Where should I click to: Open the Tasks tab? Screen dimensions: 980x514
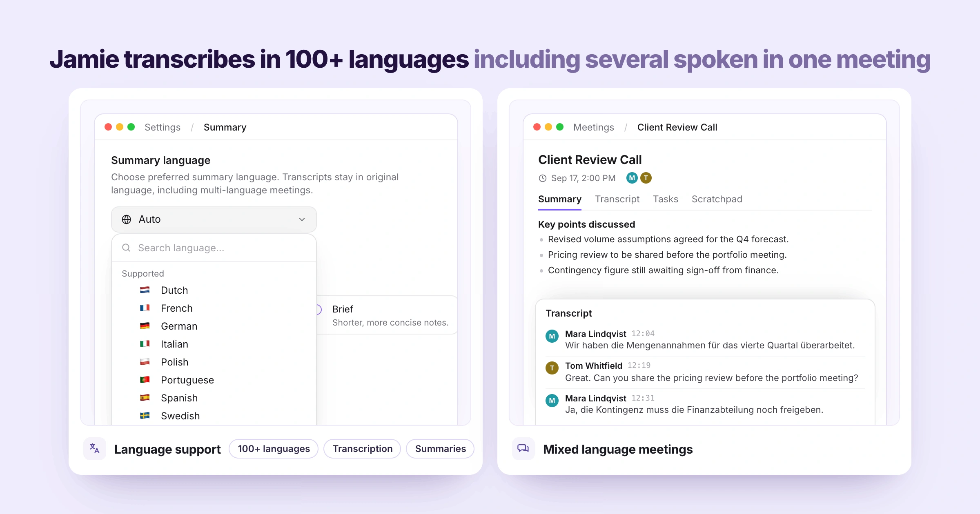pos(666,199)
